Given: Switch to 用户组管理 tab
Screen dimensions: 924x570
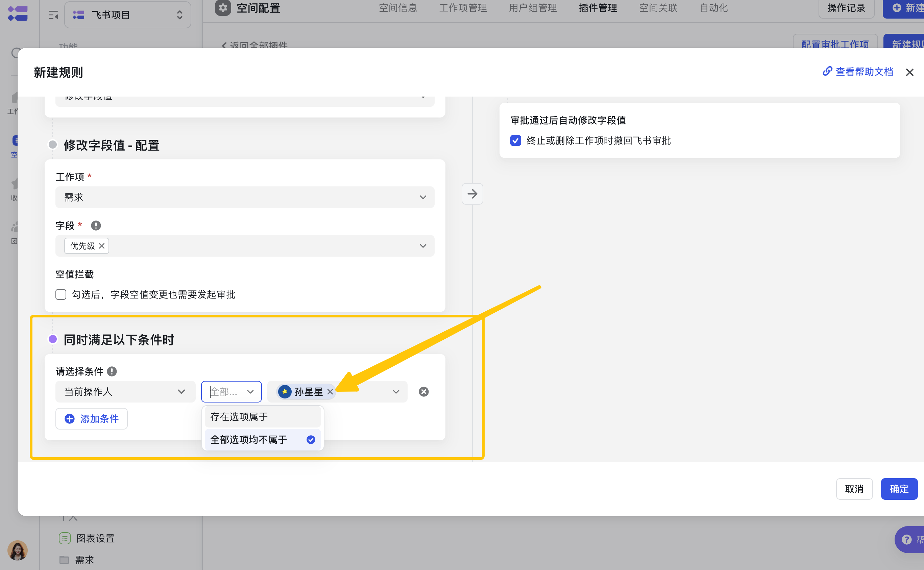Looking at the screenshot, I should [533, 8].
